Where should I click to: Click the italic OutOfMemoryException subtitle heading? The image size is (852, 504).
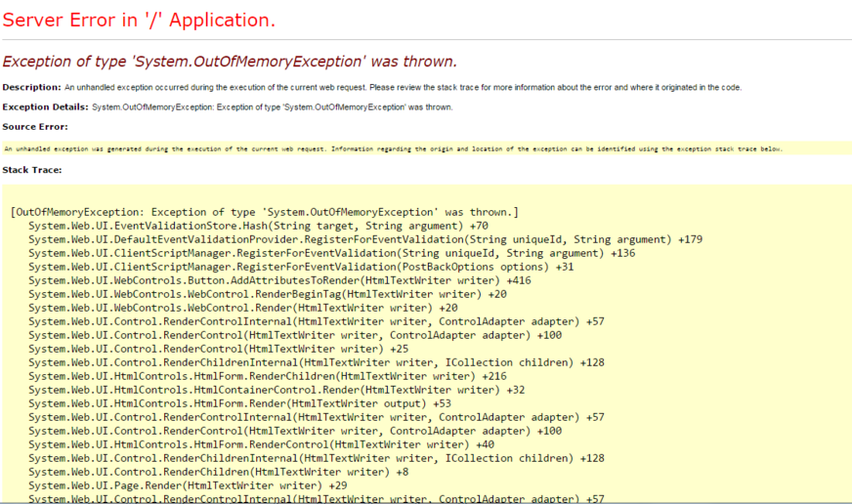click(x=230, y=61)
